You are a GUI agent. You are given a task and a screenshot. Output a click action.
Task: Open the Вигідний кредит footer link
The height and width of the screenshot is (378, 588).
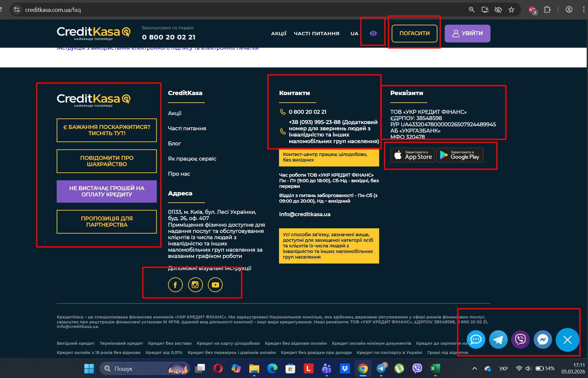coord(76,343)
